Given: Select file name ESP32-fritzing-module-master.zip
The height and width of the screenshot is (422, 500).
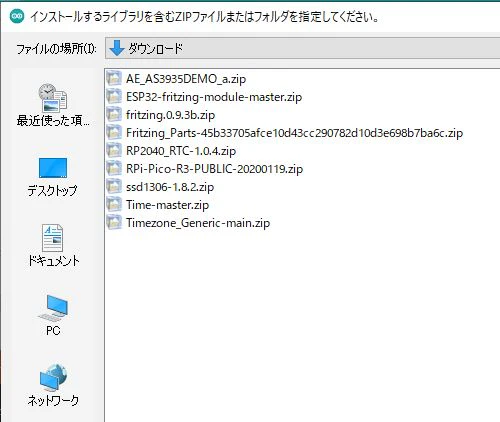Looking at the screenshot, I should [214, 97].
